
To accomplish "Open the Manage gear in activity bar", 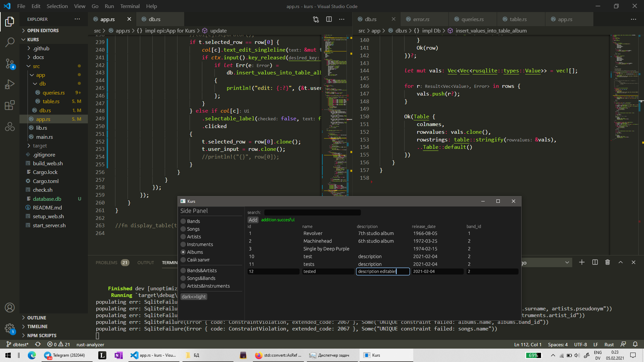I will point(10,328).
